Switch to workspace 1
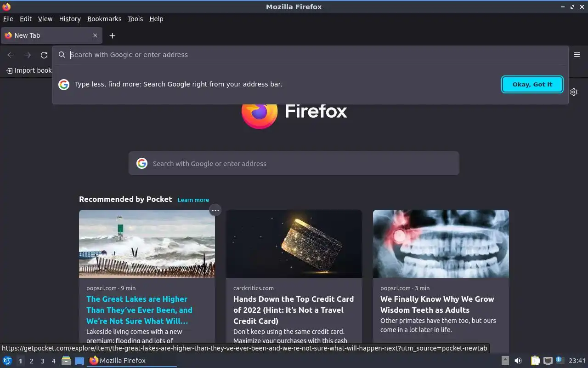This screenshot has height=368, width=588. 20,361
